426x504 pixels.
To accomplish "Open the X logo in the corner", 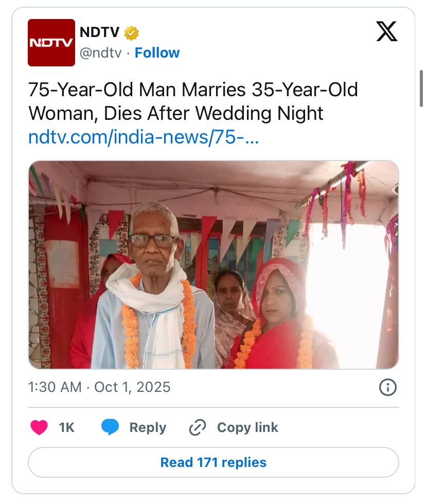I will pos(386,32).
